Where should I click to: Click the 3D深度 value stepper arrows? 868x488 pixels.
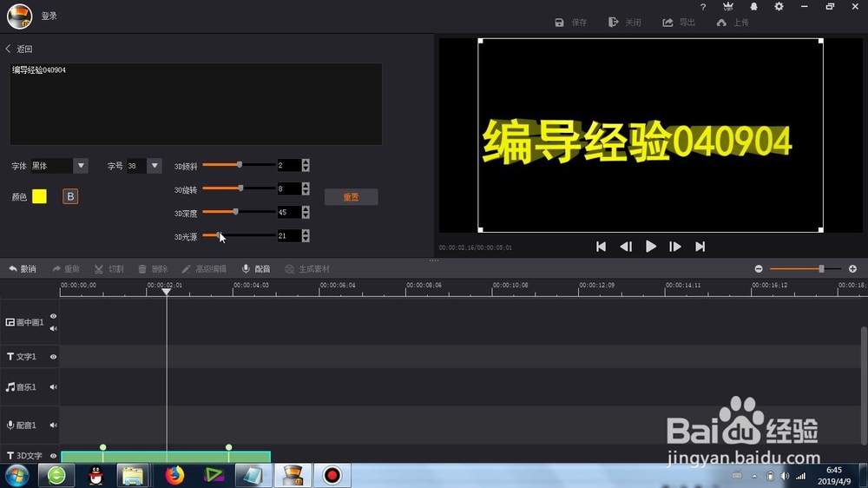coord(306,212)
